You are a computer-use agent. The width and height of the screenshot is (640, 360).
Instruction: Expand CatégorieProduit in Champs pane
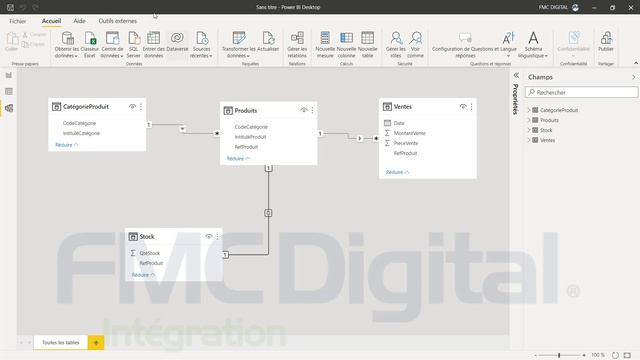pyautogui.click(x=529, y=110)
